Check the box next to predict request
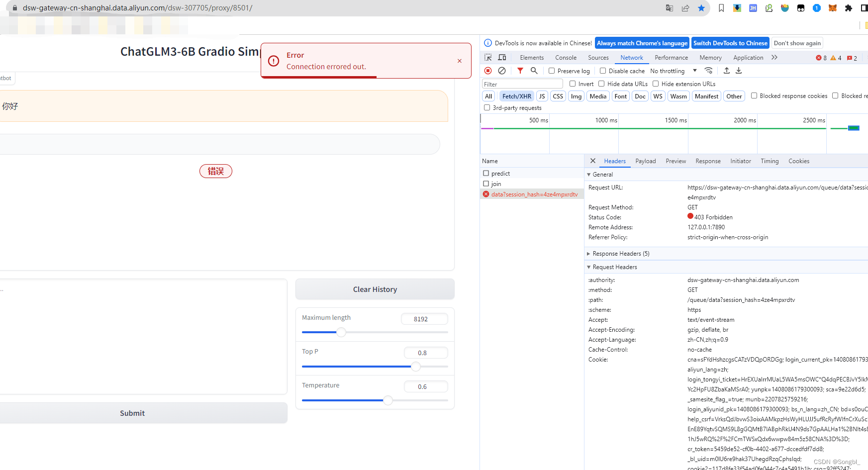868x470 pixels. [486, 173]
